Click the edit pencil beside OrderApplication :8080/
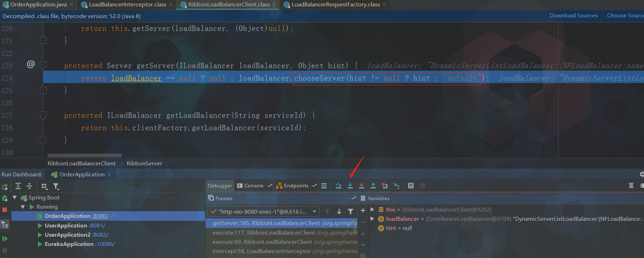The width and height of the screenshot is (644, 258). [113, 216]
